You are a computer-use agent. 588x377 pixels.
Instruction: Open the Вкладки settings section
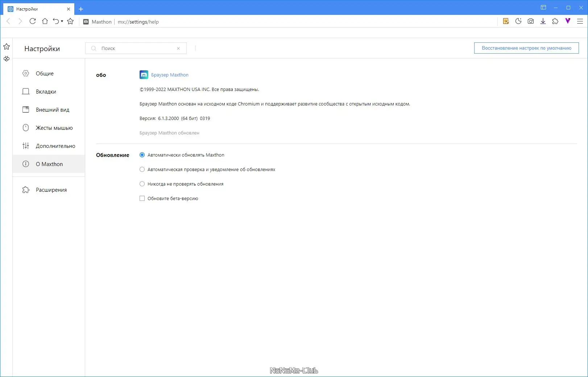[49, 92]
